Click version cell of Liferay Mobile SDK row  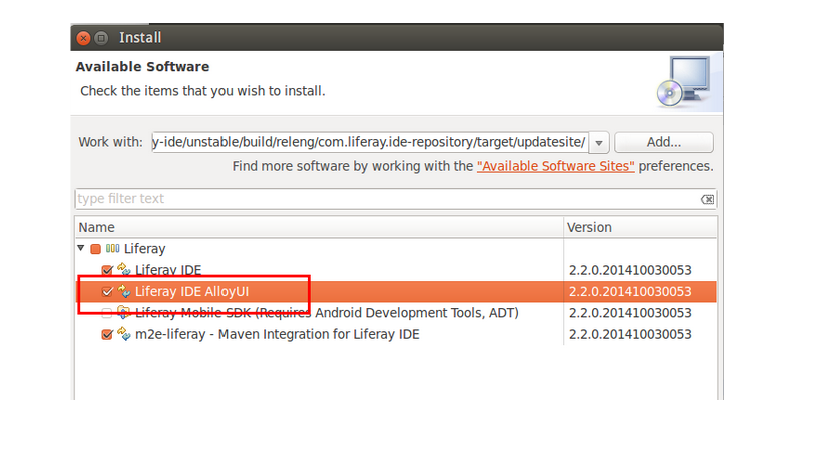point(630,313)
